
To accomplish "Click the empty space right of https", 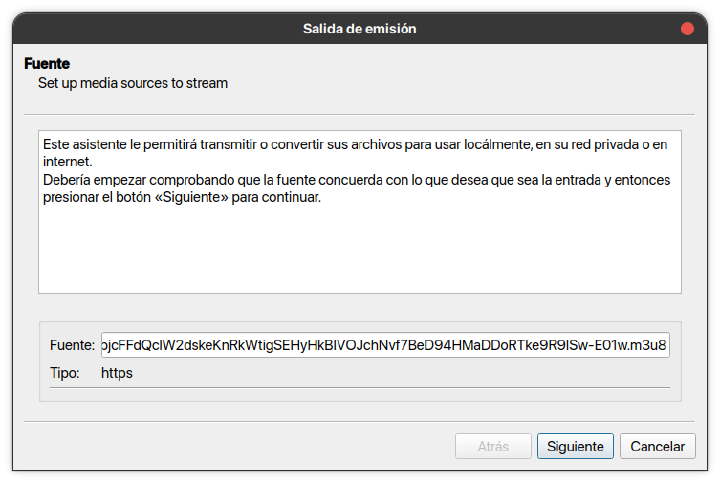I will pyautogui.click(x=399, y=373).
